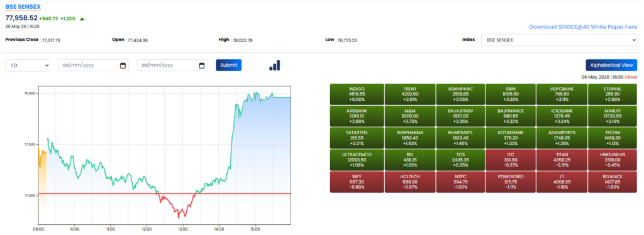Click the green up-arrow next to +1.22%
644x235 pixels.
(82, 18)
